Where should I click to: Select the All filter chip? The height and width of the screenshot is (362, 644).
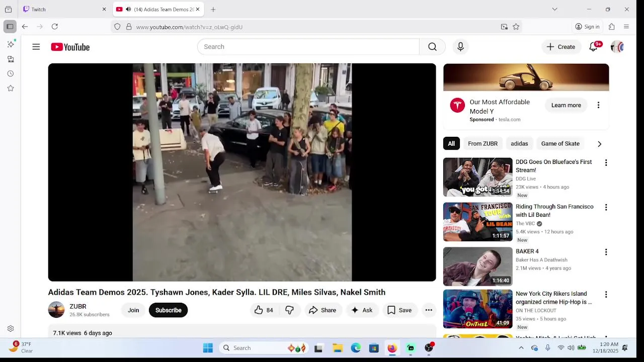pyautogui.click(x=451, y=144)
